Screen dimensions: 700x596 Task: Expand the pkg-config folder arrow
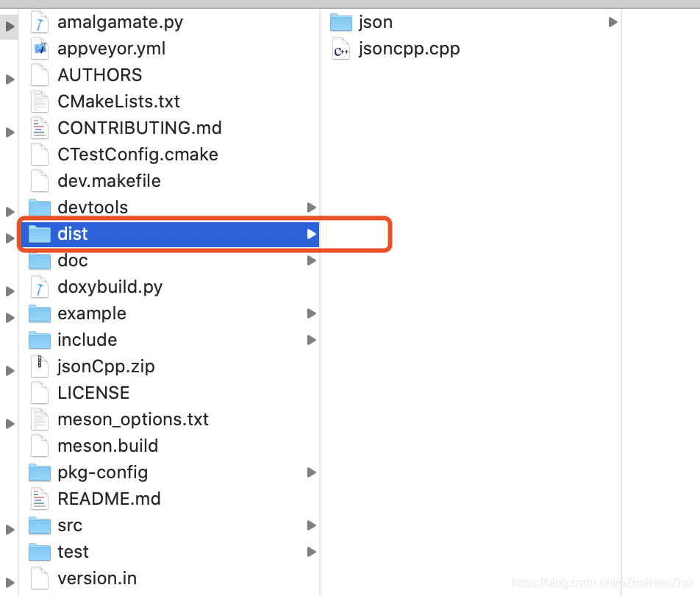pos(311,472)
